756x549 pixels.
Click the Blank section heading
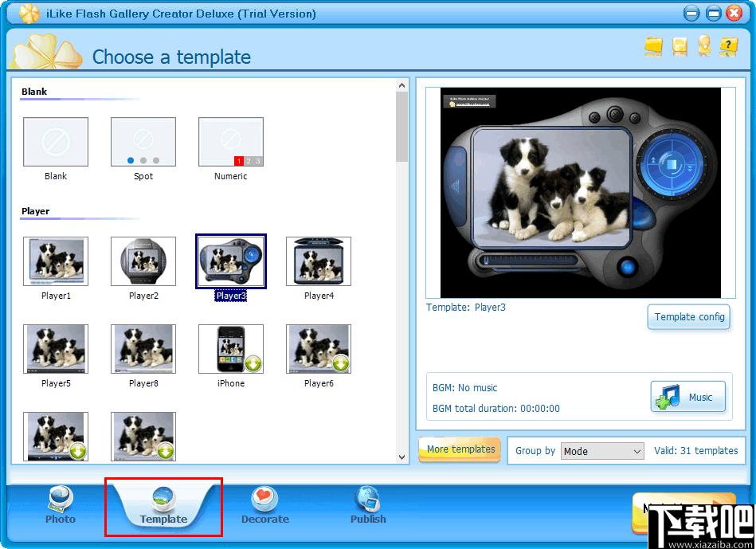34,92
